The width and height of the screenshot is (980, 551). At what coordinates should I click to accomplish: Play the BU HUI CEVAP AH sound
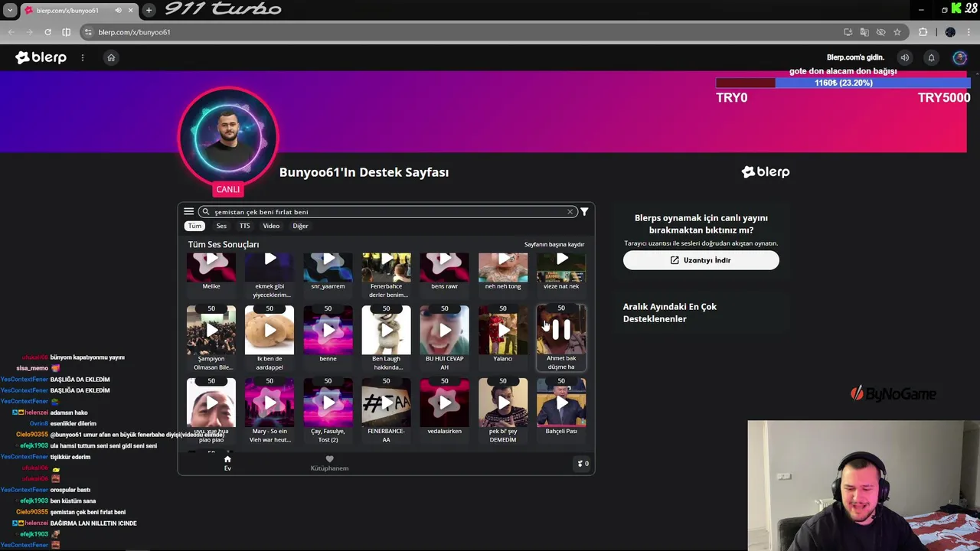pos(445,330)
